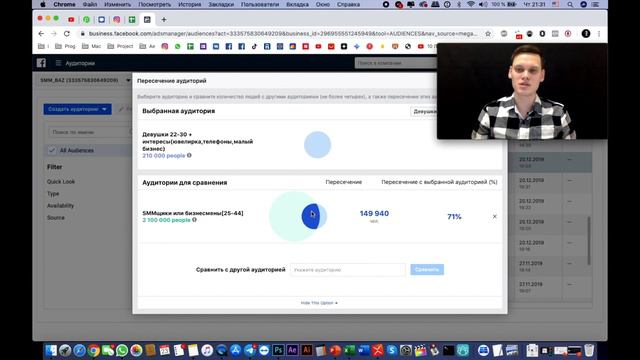Open a new browser tab
640x360 pixels.
point(164,20)
